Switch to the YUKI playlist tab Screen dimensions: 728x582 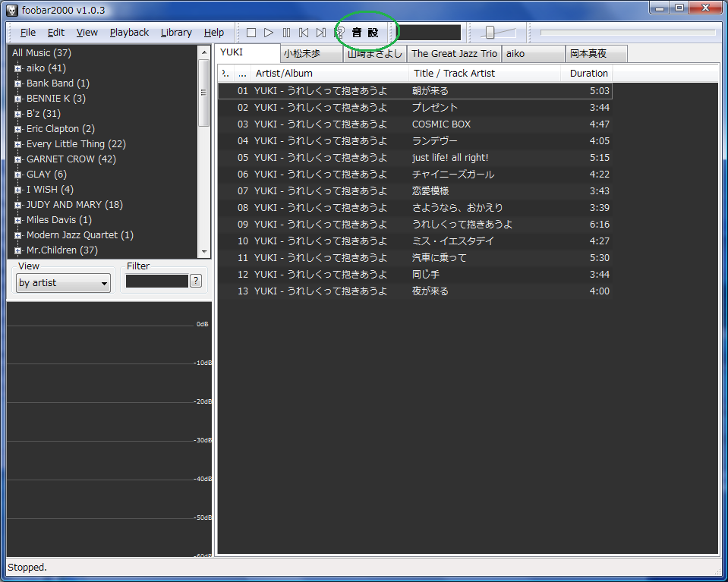pos(248,52)
